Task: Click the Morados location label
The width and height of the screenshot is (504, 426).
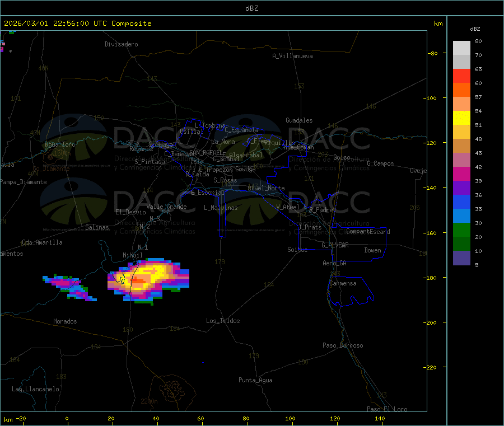Action: coord(66,321)
